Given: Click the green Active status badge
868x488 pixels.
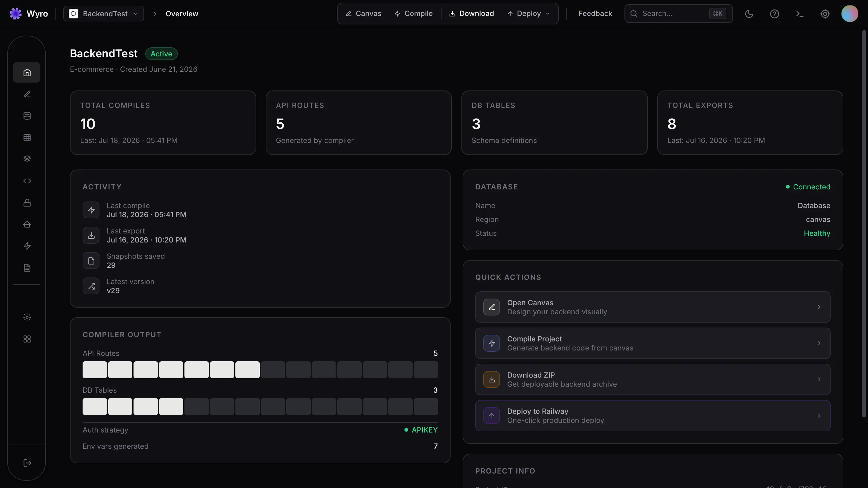Looking at the screenshot, I should pos(162,54).
